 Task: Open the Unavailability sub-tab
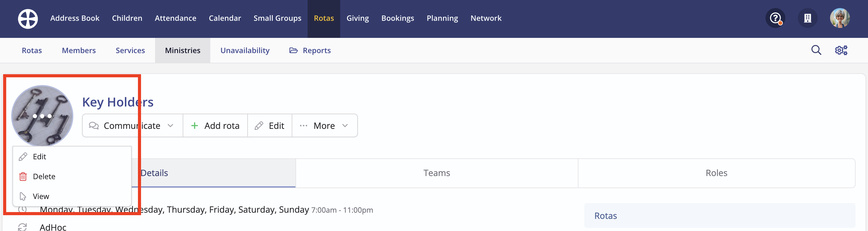pos(245,51)
